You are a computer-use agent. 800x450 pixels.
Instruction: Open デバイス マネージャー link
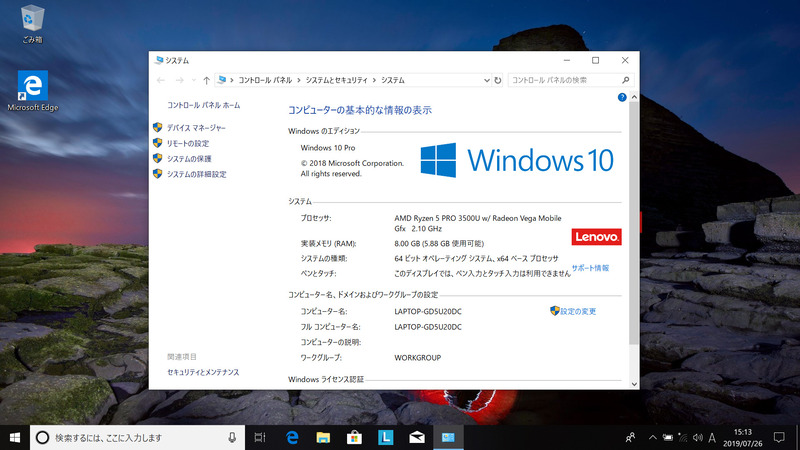coord(196,128)
